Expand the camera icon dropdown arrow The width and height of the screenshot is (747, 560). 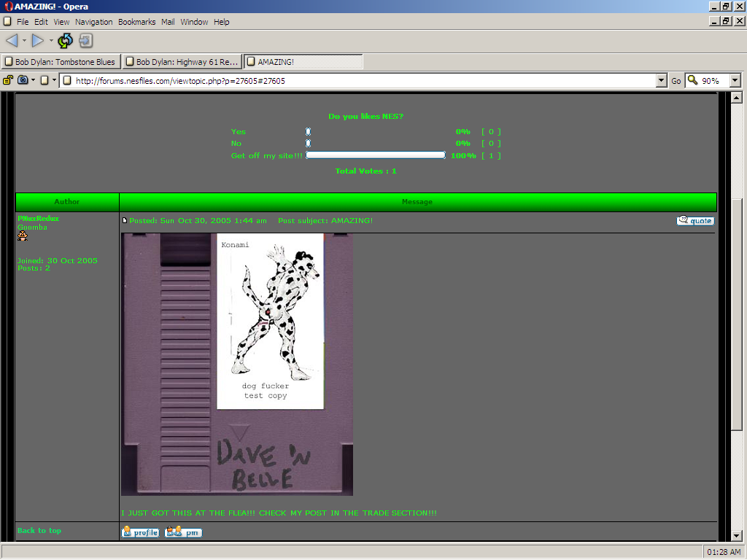(33, 80)
